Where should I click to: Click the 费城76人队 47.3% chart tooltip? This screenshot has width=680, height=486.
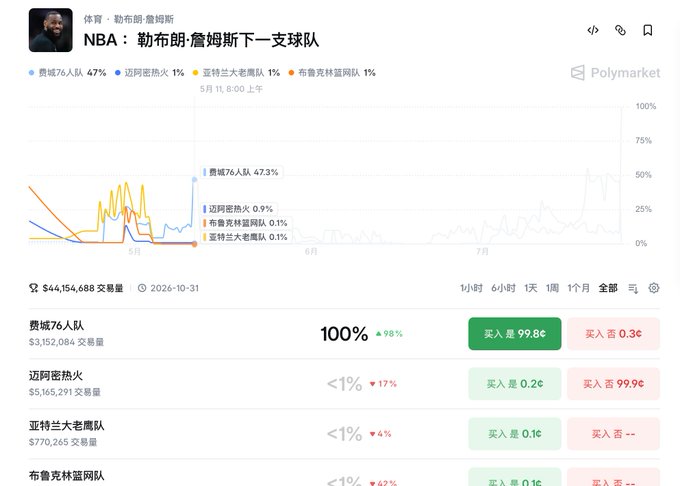pyautogui.click(x=242, y=172)
